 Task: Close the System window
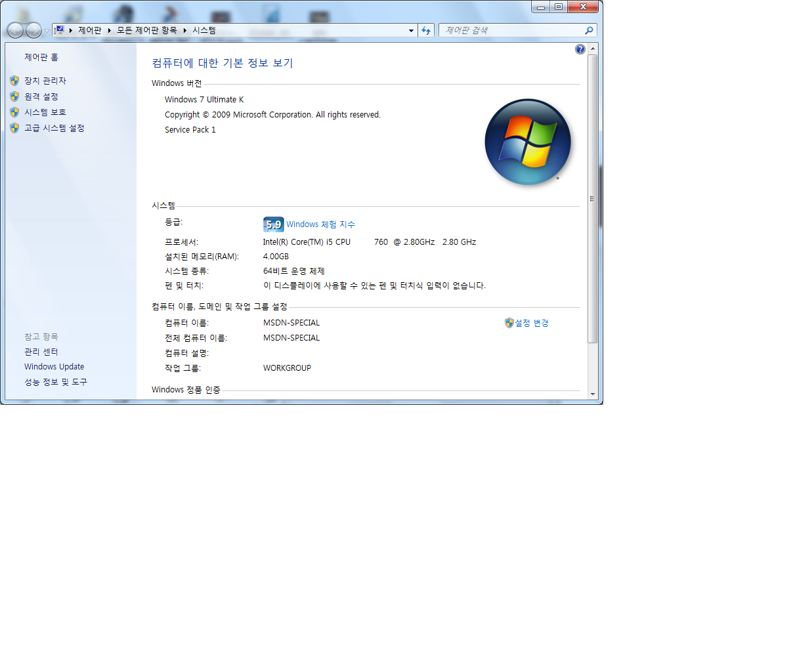click(583, 7)
